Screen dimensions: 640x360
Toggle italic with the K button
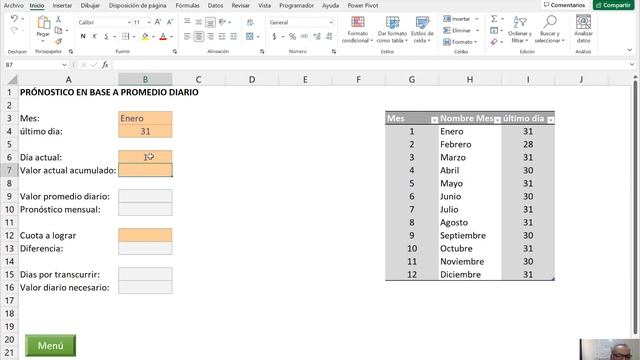coord(95,37)
